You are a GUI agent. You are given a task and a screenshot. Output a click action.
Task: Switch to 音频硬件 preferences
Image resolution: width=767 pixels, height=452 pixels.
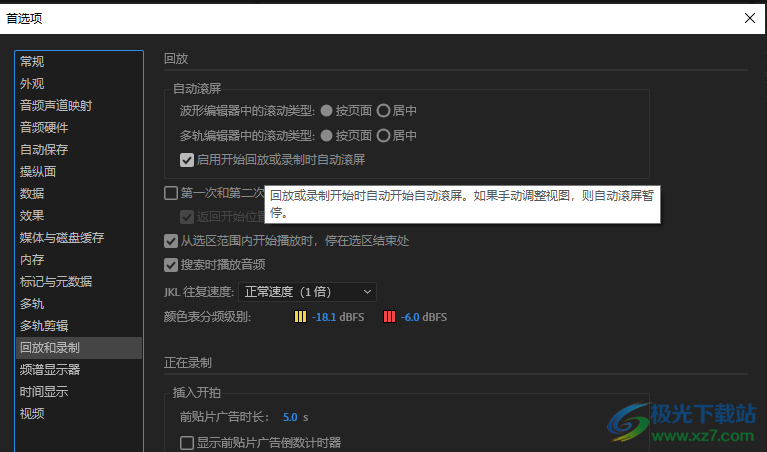[44, 128]
